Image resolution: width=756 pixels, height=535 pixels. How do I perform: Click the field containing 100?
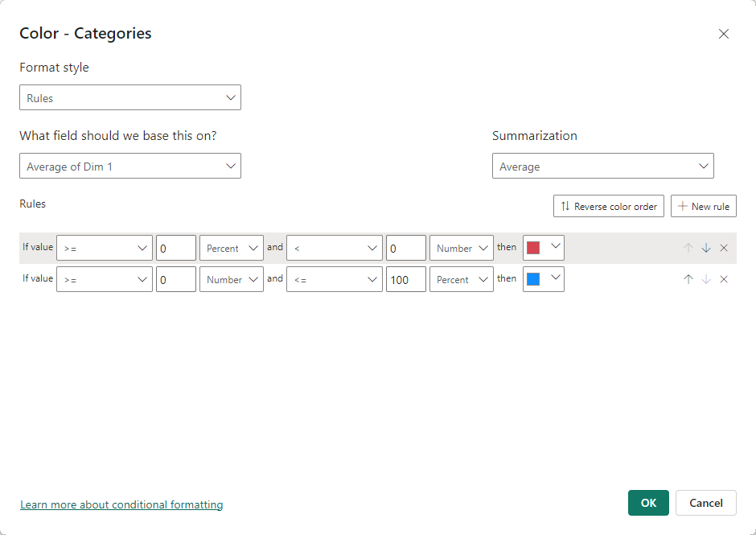[x=406, y=279]
